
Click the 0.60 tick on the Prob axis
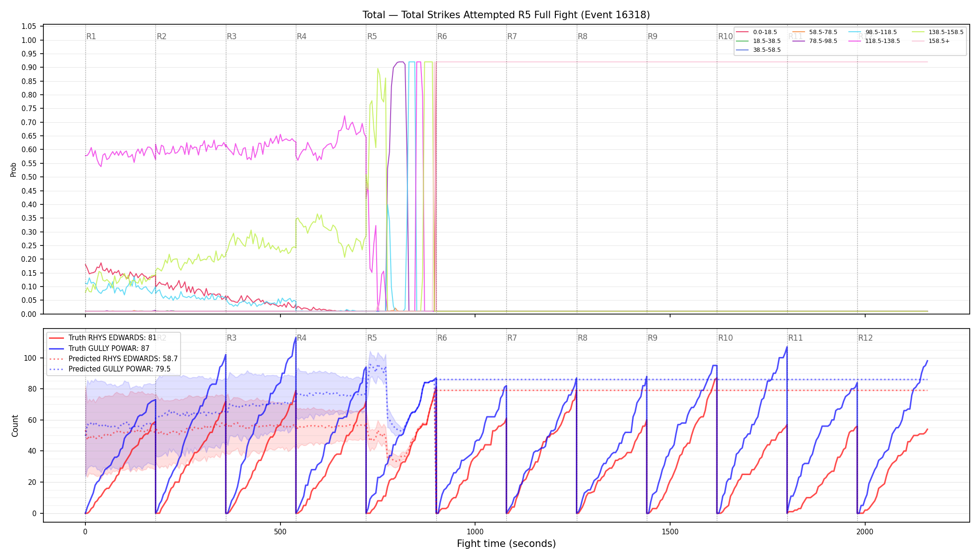point(29,150)
